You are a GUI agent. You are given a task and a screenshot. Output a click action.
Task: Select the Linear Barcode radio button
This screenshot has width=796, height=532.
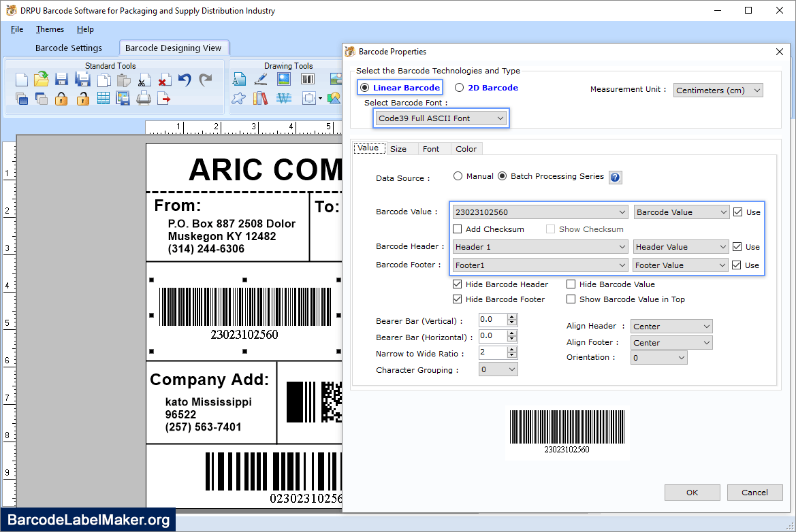click(364, 88)
